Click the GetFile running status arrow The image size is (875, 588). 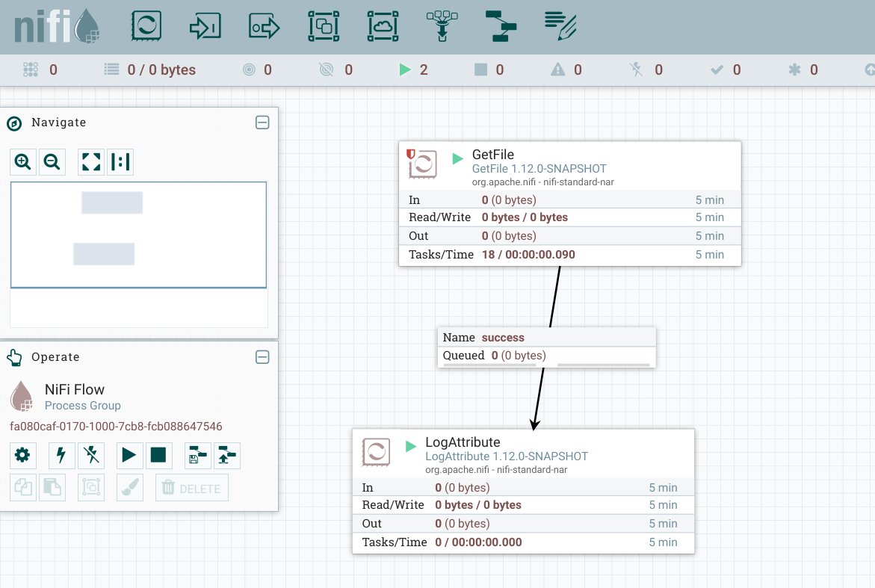[457, 158]
